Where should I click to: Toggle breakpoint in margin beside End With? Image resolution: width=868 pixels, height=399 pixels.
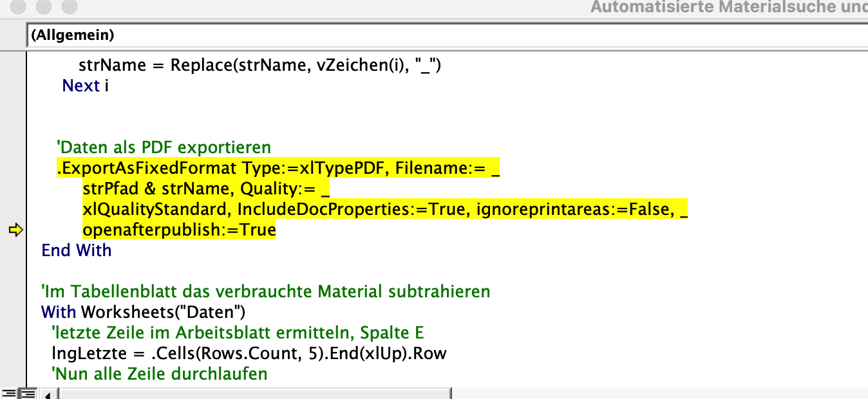tap(13, 250)
